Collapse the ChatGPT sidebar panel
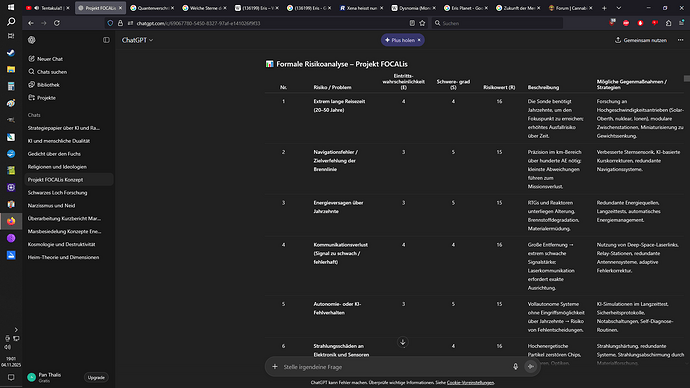Screen dimensions: 690x388 pos(106,40)
